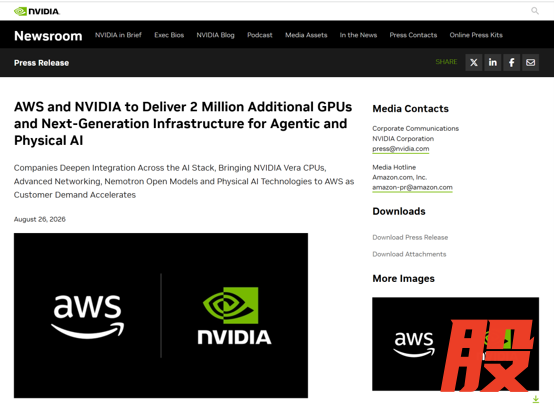
Task: Click the Corporate Communications text
Action: tap(416, 128)
